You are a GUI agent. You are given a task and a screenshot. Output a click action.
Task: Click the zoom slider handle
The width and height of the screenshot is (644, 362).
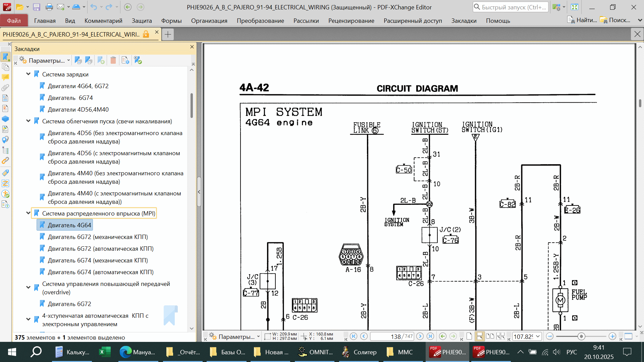point(581,336)
